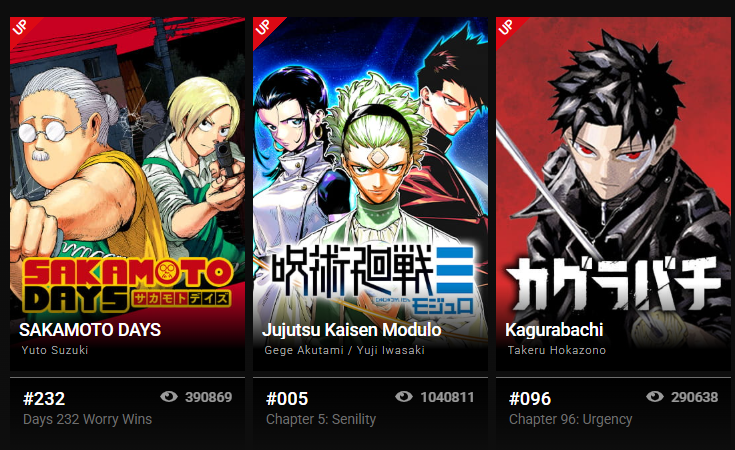This screenshot has width=735, height=450.
Task: Click author Gege Akutami / Yuji Iwasaki
Action: (x=345, y=350)
